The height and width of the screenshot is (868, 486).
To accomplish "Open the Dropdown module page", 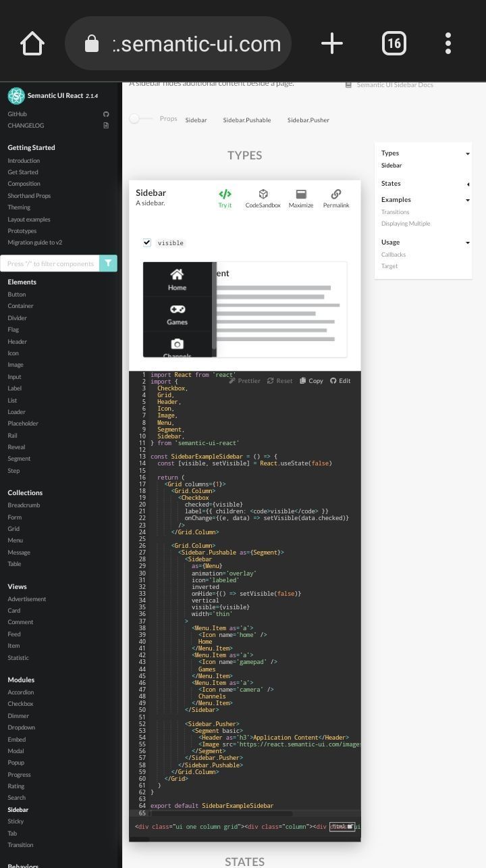I will (22, 727).
